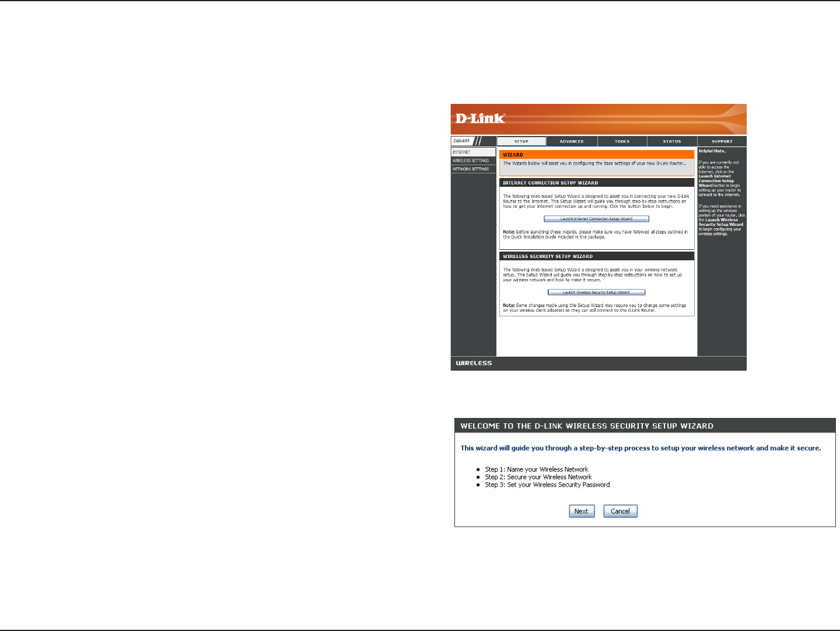840x631 pixels.
Task: Click the wizard's WELCOME title bar text
Action: (587, 426)
